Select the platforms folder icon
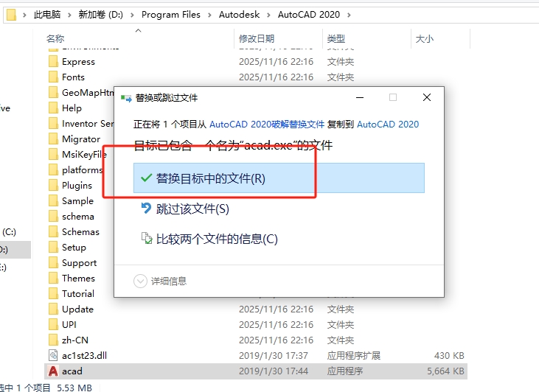 pyautogui.click(x=53, y=170)
